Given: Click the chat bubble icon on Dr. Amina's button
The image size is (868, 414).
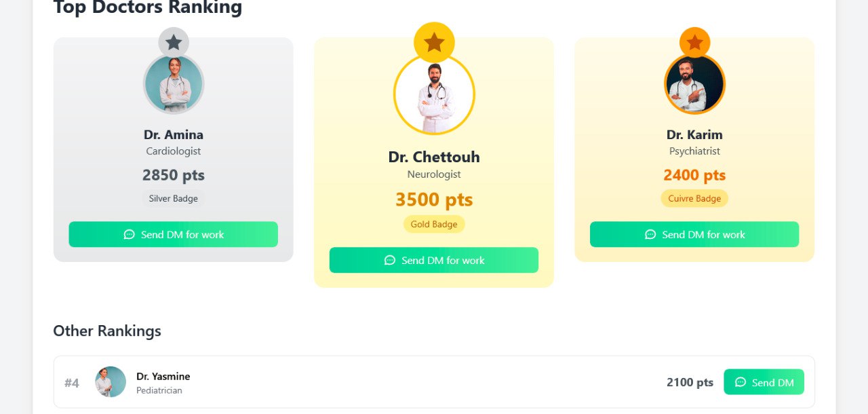Looking at the screenshot, I should click(x=130, y=234).
